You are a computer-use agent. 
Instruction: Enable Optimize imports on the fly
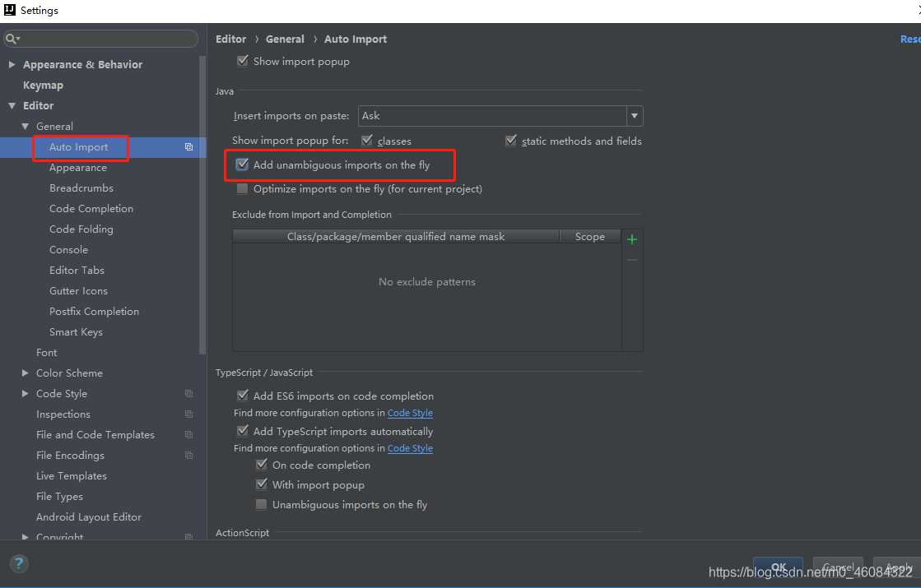point(242,188)
